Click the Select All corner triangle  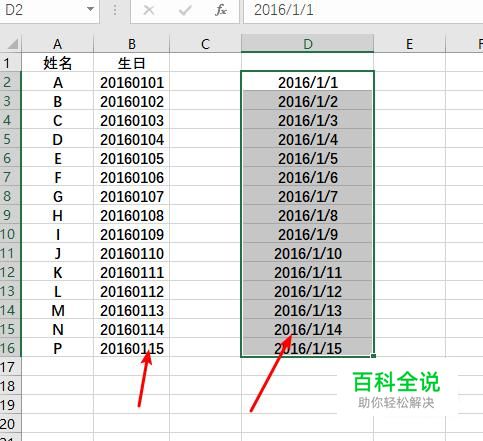tap(12, 44)
